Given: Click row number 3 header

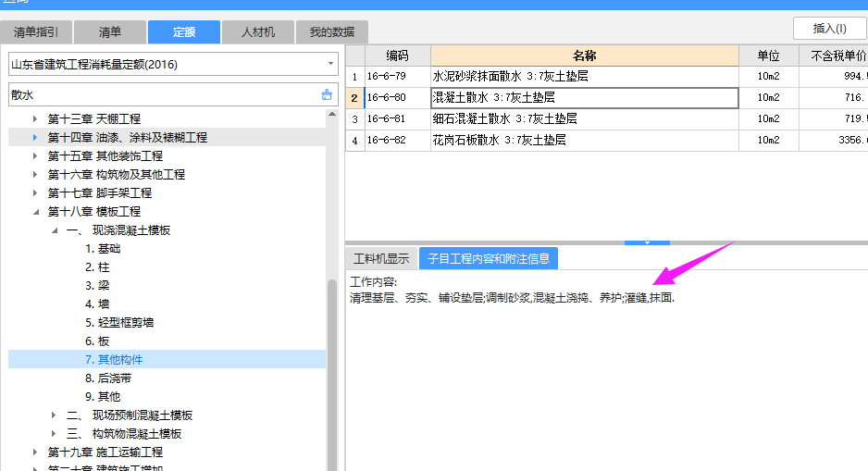Looking at the screenshot, I should click(x=354, y=118).
